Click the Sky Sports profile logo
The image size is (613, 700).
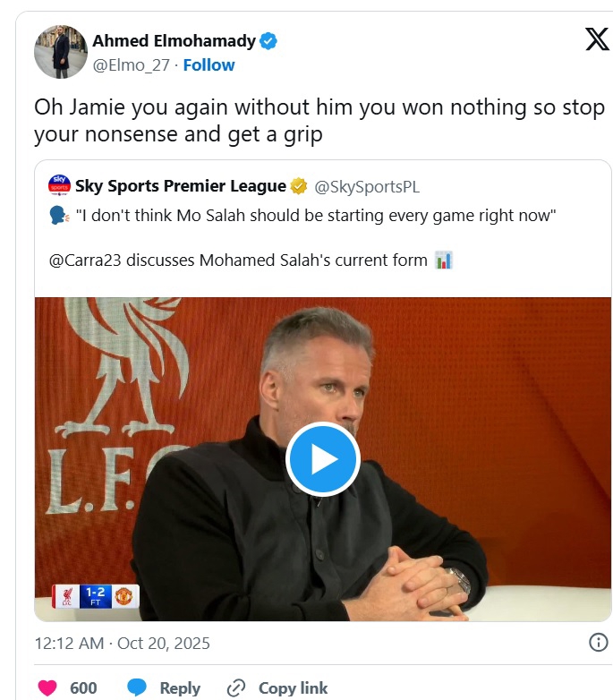tap(60, 186)
